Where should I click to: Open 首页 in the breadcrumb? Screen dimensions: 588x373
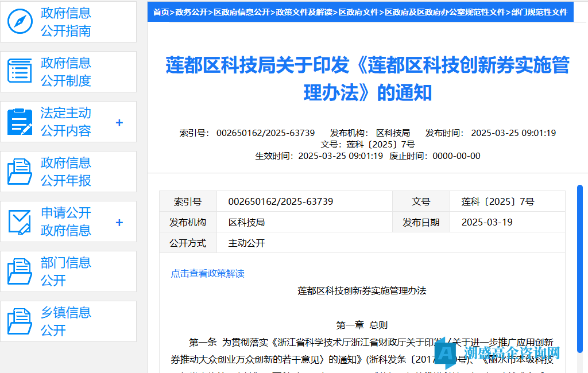click(161, 12)
